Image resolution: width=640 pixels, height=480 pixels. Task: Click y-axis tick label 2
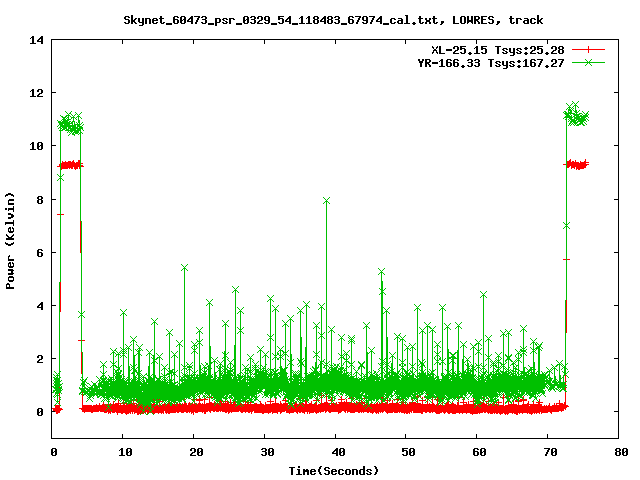(40, 359)
